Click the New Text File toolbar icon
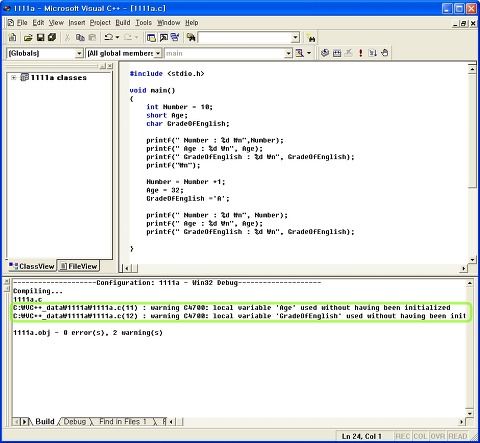This screenshot has height=443, width=480. tap(12, 38)
